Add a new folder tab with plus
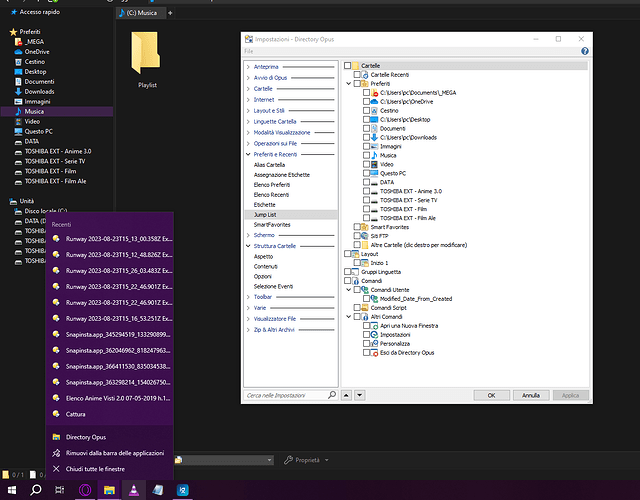Screen dimensions: 640x500 coord(170,13)
